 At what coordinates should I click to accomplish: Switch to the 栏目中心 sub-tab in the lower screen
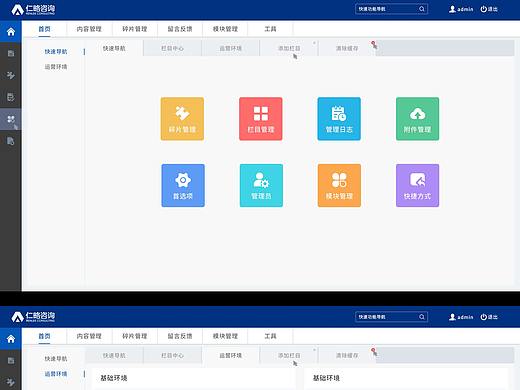(172, 356)
